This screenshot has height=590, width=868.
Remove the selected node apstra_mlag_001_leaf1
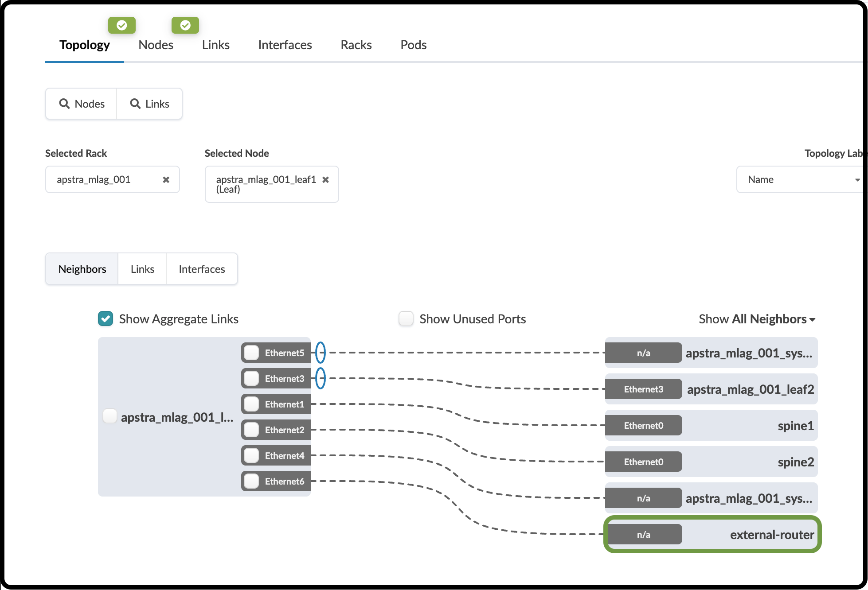click(326, 180)
